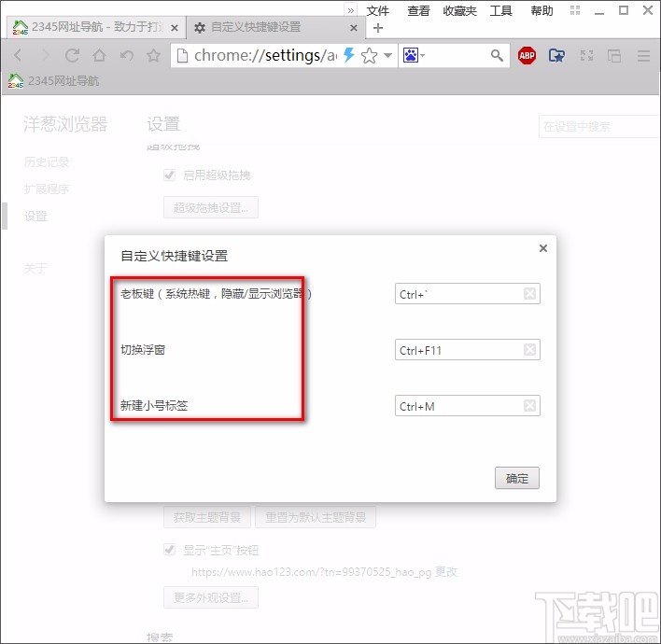Viewport: 661px width, 644px height.
Task: Open a new tab with the plus button
Action: click(x=378, y=28)
